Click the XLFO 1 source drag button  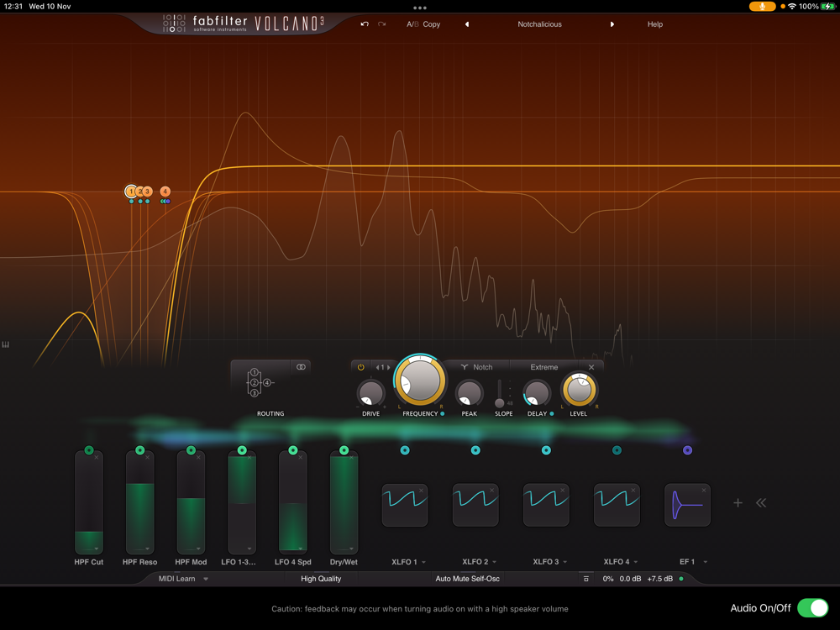(x=405, y=450)
